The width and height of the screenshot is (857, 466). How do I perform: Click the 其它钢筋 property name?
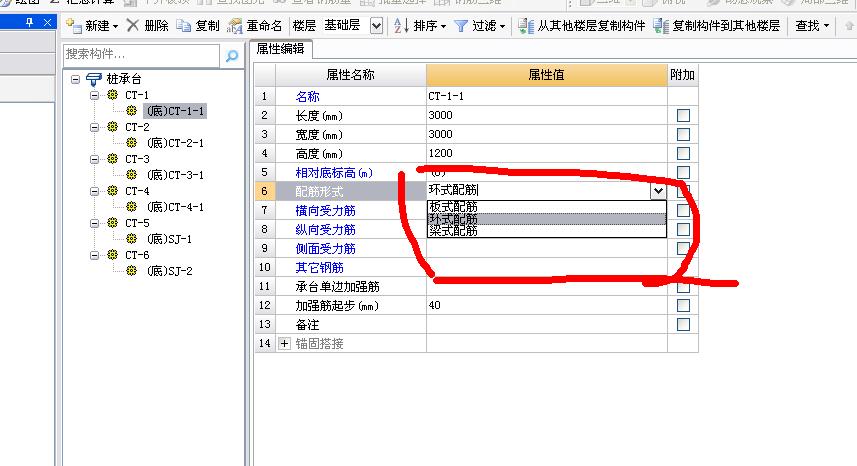pos(319,268)
